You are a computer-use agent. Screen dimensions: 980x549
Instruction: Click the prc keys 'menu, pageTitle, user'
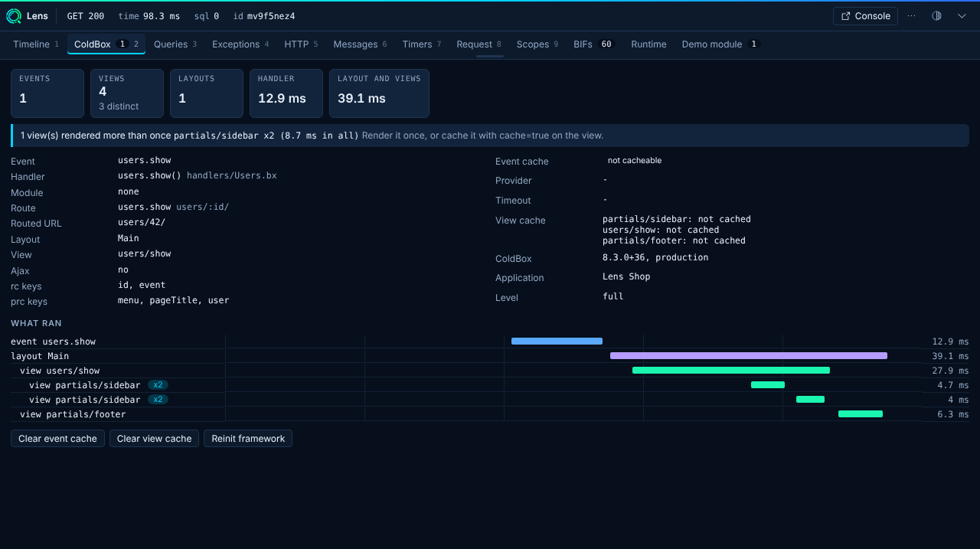174,300
